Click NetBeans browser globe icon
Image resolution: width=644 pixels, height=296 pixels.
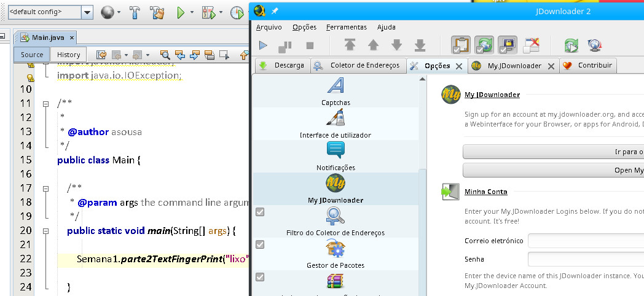[107, 13]
